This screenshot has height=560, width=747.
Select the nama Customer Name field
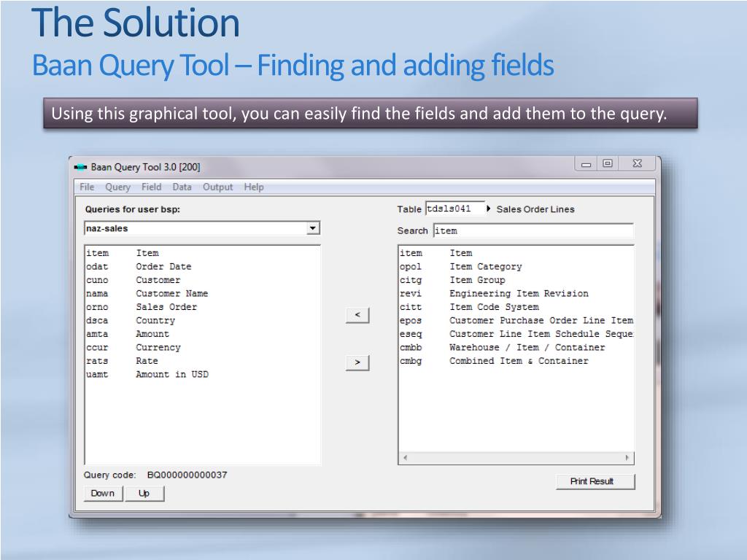point(203,293)
